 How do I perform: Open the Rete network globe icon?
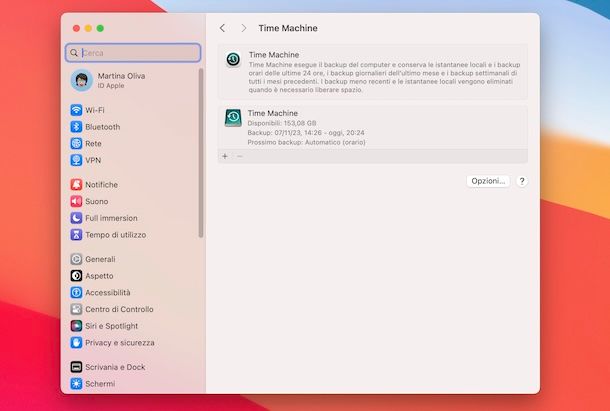[76, 143]
